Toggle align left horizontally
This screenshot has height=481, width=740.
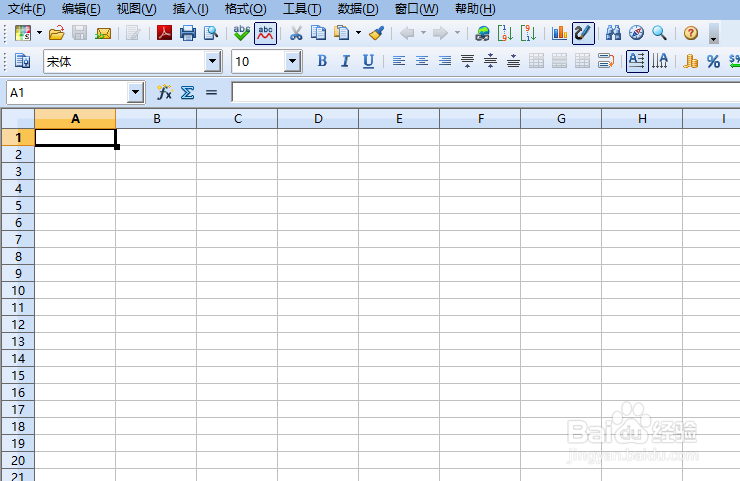pyautogui.click(x=399, y=61)
